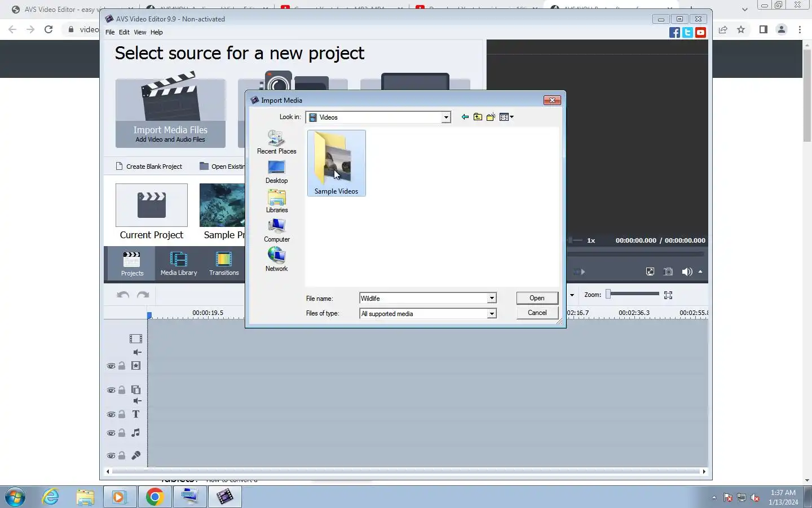Select Computer in dialog places bar
The image size is (812, 508).
click(276, 231)
